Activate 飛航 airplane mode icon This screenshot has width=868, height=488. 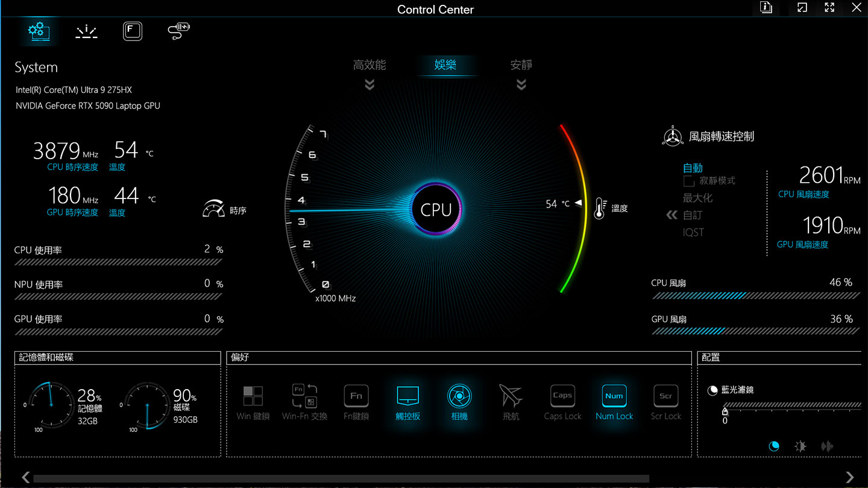(511, 396)
